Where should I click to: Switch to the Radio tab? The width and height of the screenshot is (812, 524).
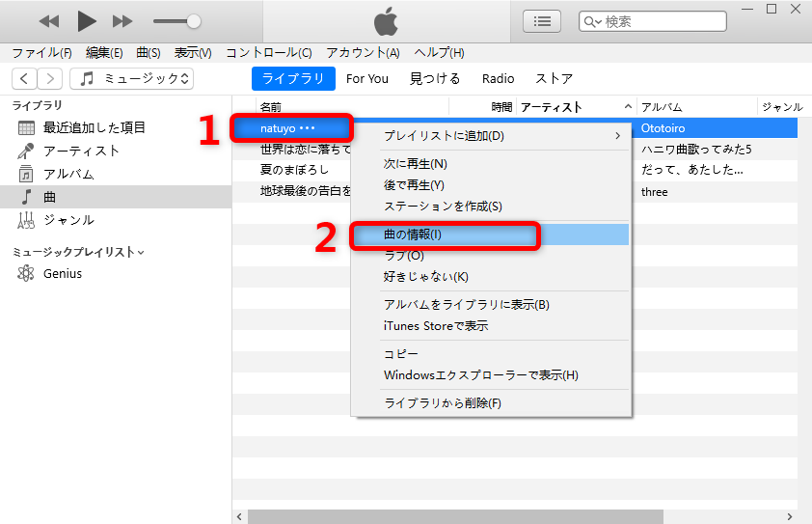click(498, 79)
